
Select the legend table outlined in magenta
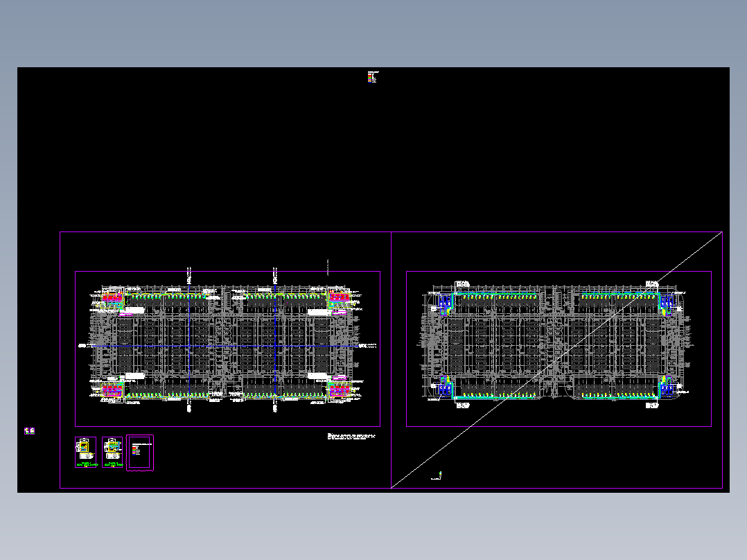[x=139, y=452]
